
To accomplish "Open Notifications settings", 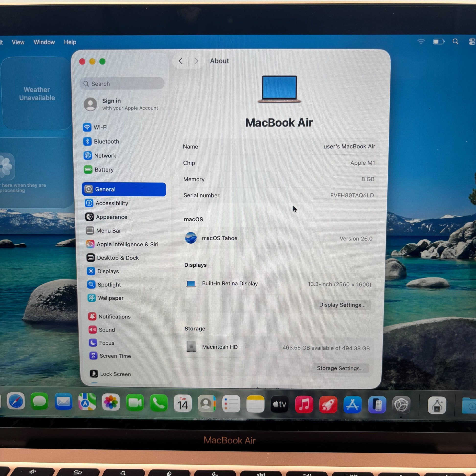I will tap(114, 317).
